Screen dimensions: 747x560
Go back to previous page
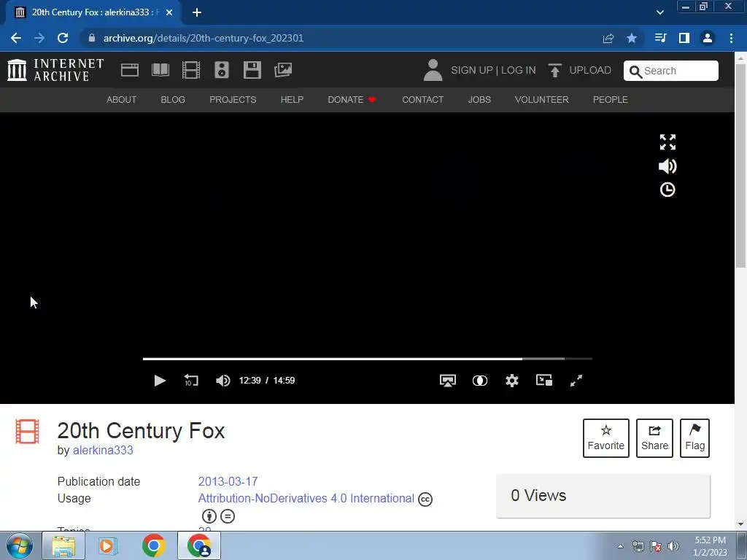pyautogui.click(x=16, y=38)
